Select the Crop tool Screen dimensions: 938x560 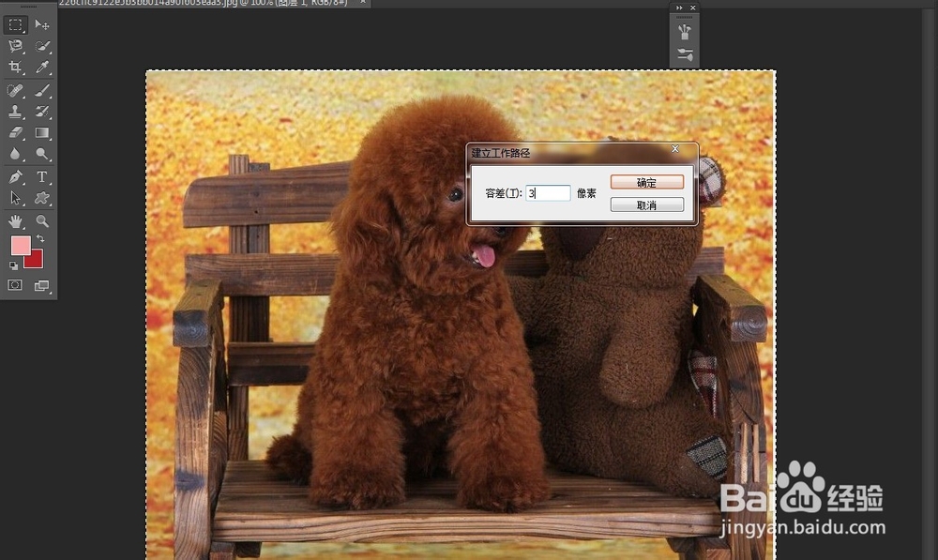[16, 67]
